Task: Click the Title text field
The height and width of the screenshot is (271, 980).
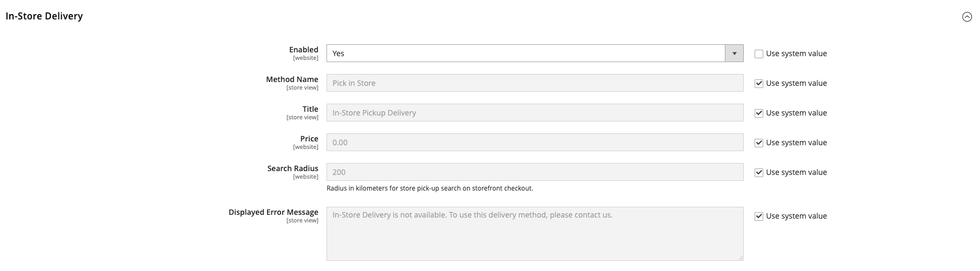Action: pyautogui.click(x=535, y=113)
